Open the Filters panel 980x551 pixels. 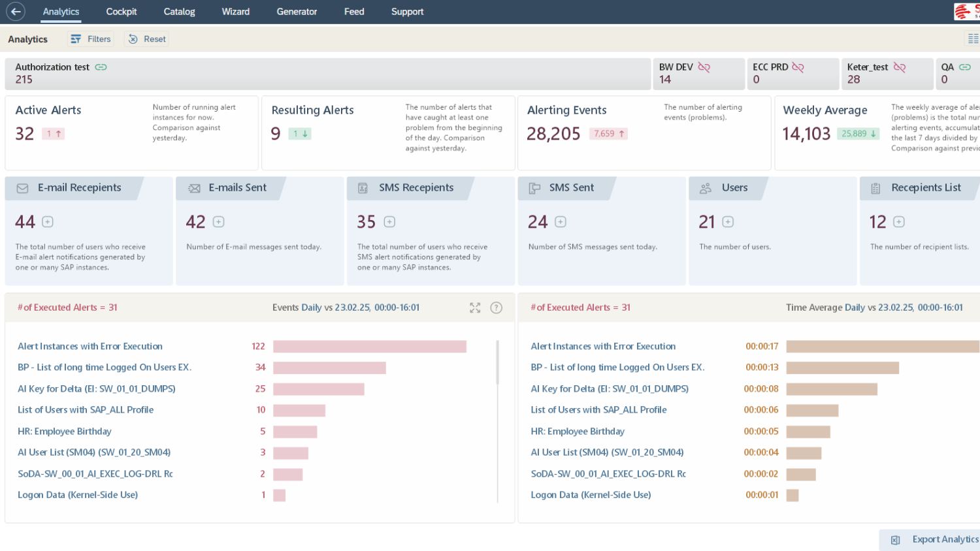pyautogui.click(x=91, y=39)
